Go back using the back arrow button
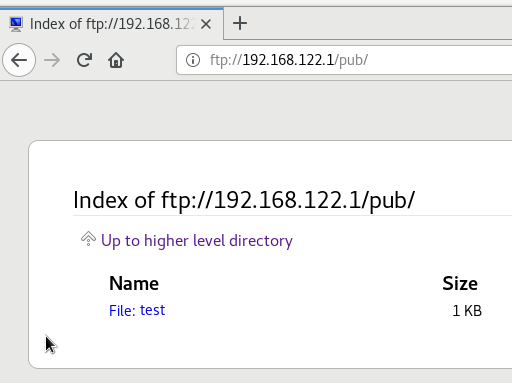 (19, 60)
